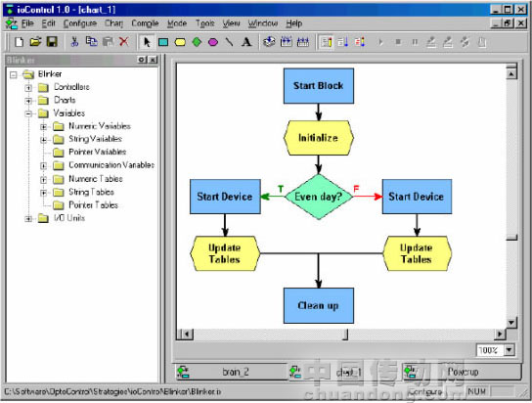Click the Even day? condition block
This screenshot has height=403, width=532.
318,197
